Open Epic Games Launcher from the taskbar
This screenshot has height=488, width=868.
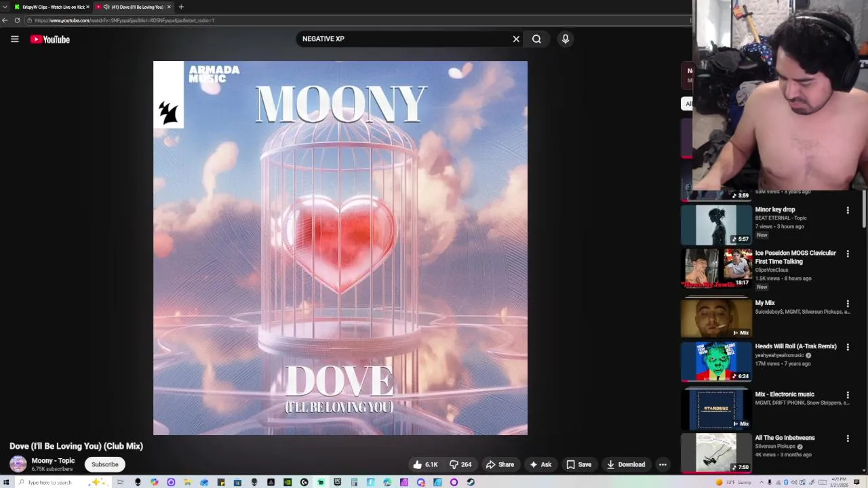[x=337, y=482]
